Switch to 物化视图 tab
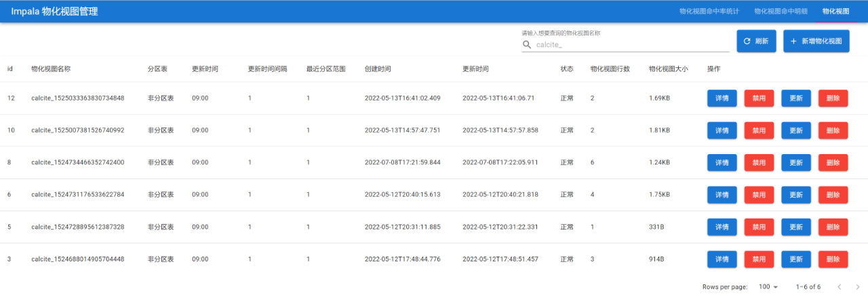 (x=835, y=12)
